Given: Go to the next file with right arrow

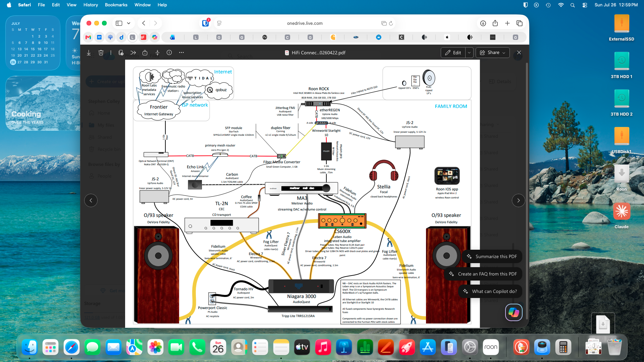Looking at the screenshot, I should tap(518, 200).
